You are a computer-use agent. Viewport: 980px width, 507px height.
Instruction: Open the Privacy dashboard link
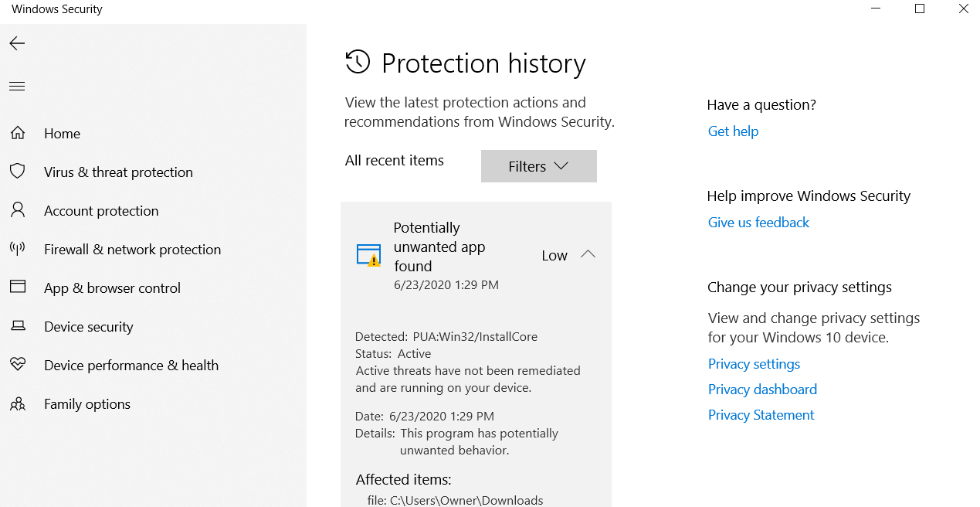[x=762, y=390]
